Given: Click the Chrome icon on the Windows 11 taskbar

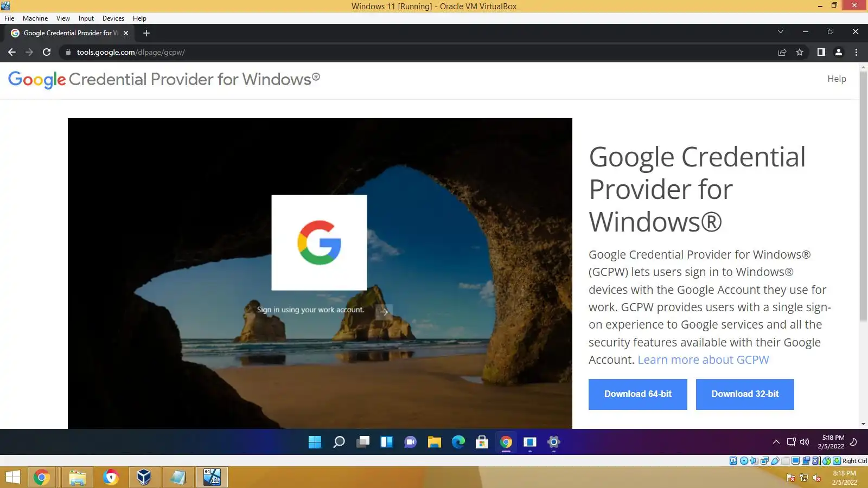Looking at the screenshot, I should point(506,442).
